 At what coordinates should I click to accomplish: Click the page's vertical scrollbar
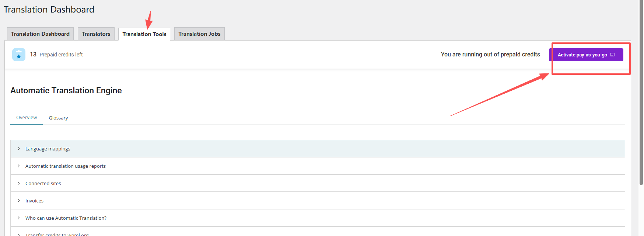point(641,92)
